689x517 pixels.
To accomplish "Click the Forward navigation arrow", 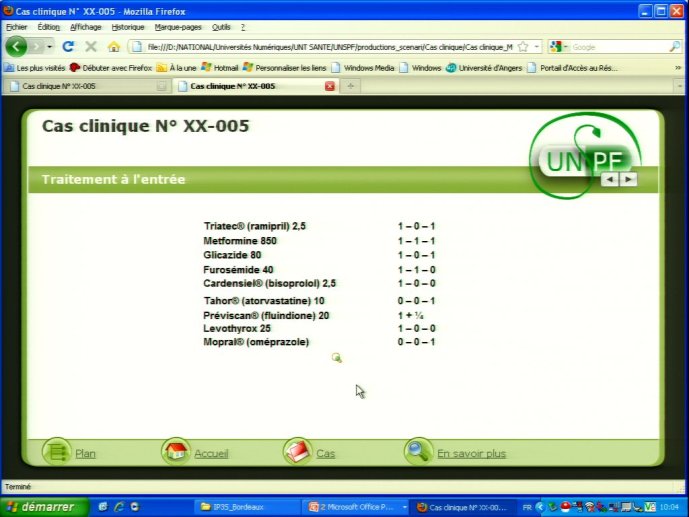I will click(x=36, y=47).
